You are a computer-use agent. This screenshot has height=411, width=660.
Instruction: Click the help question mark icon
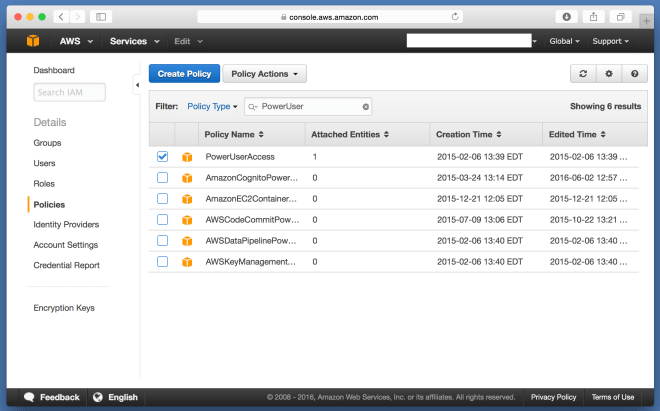click(x=633, y=74)
